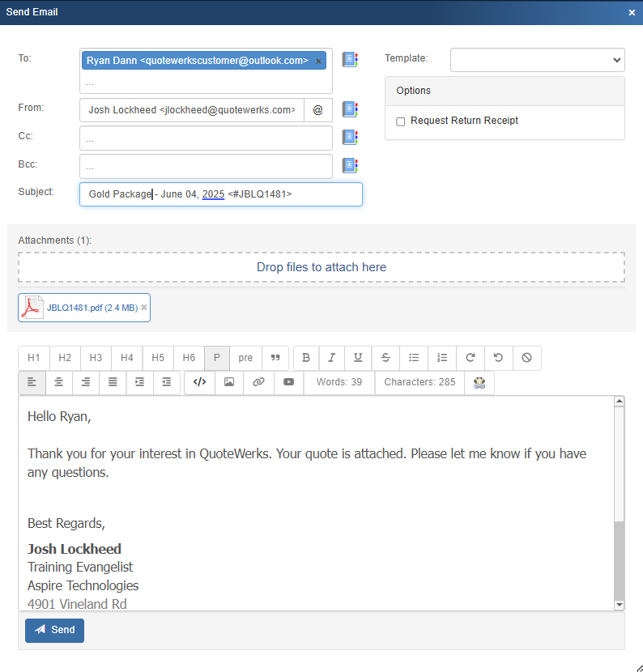Click the Send button
The width and height of the screenshot is (643, 672).
[54, 630]
